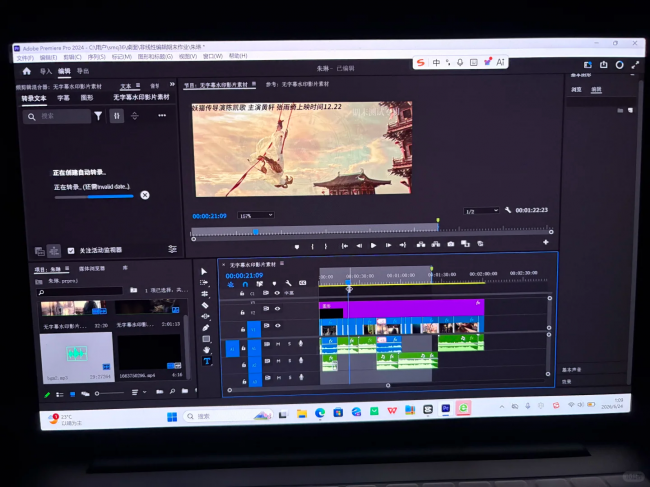Add a marker in the timeline
The height and width of the screenshot is (487, 650).
coord(274,284)
